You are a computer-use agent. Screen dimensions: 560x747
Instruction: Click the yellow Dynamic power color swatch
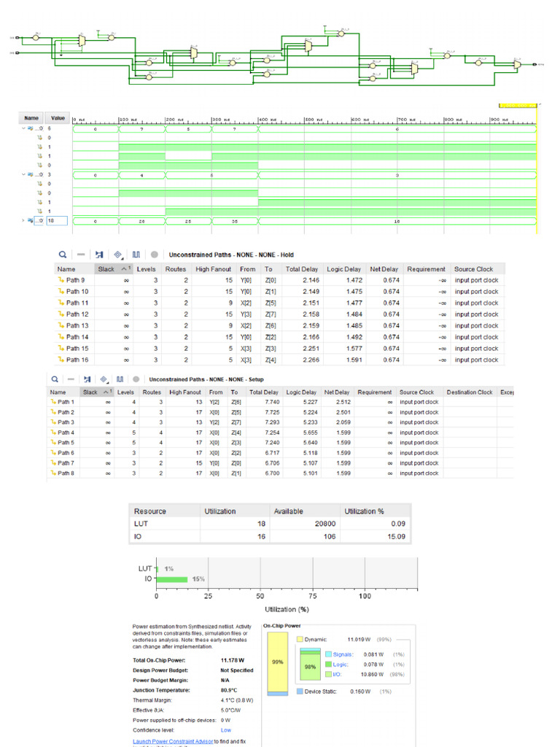(x=300, y=639)
